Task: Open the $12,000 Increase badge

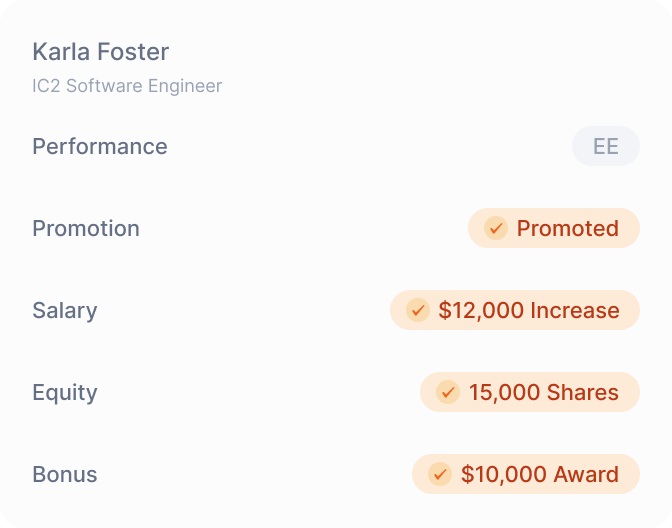Action: click(x=514, y=310)
